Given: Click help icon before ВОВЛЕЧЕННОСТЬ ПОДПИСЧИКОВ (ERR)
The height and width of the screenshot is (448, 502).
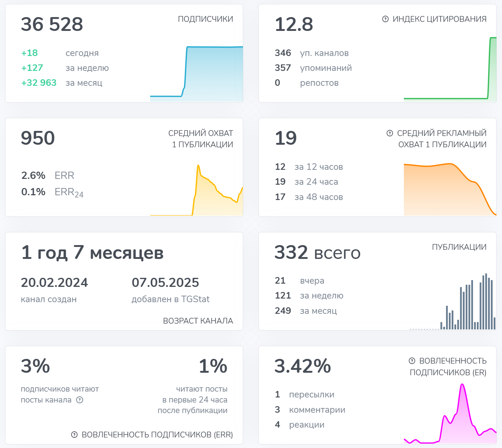Looking at the screenshot, I should click(75, 435).
